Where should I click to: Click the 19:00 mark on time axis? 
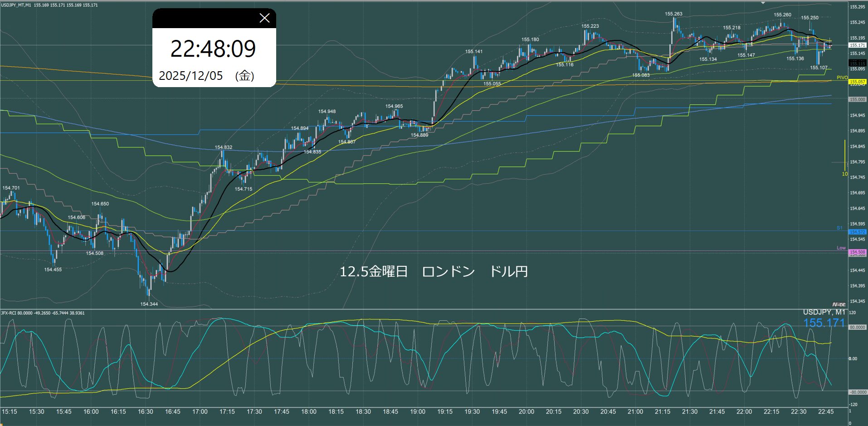[x=418, y=411]
